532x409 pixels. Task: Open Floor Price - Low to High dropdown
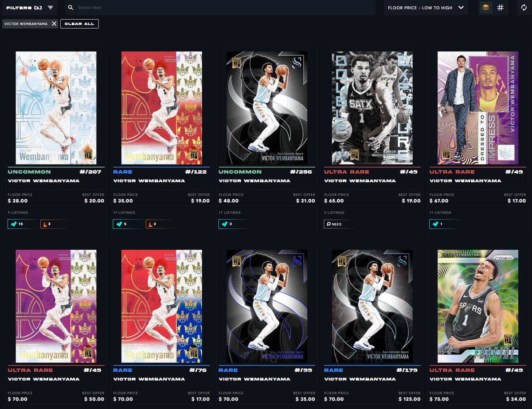426,8
